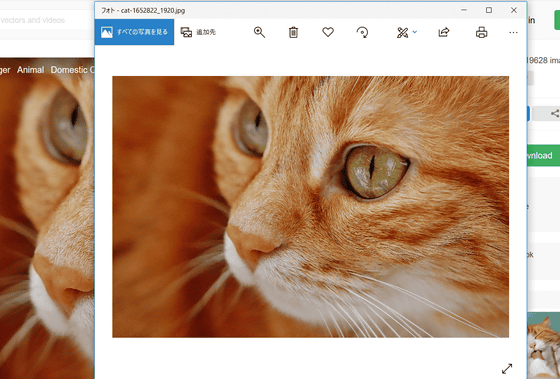Delete the photo with the trash icon

[x=293, y=32]
